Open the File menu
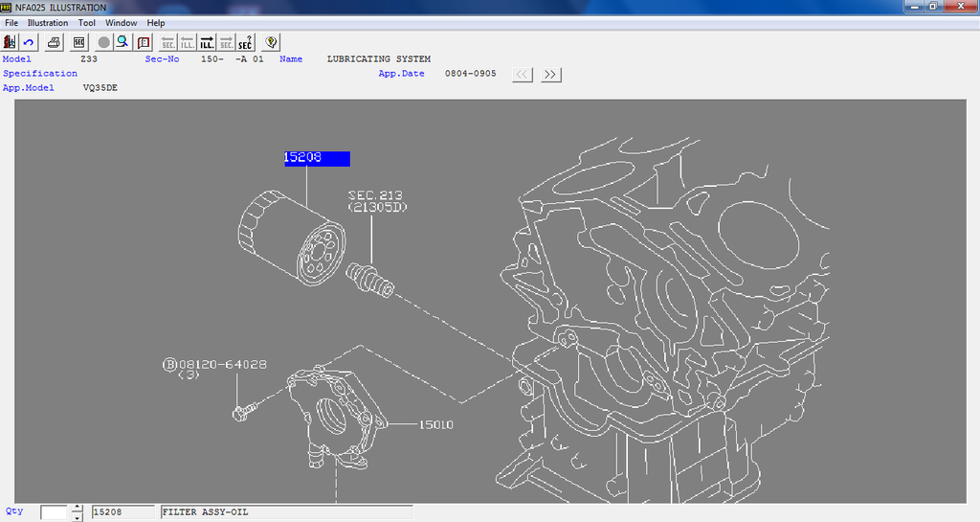The height and width of the screenshot is (522, 980). [x=12, y=23]
